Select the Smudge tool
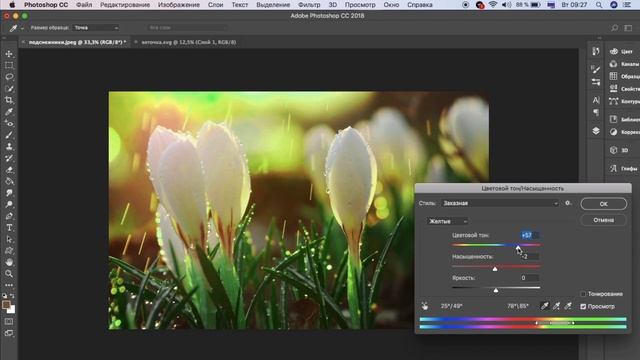Image resolution: width=640 pixels, height=360 pixels. pos(9,193)
